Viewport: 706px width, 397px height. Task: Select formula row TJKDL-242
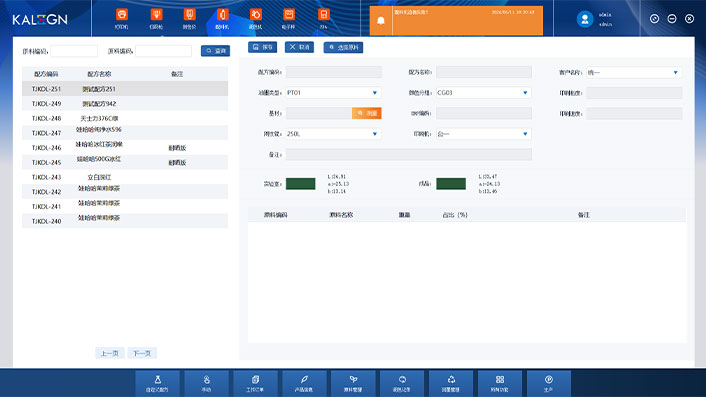(125, 192)
